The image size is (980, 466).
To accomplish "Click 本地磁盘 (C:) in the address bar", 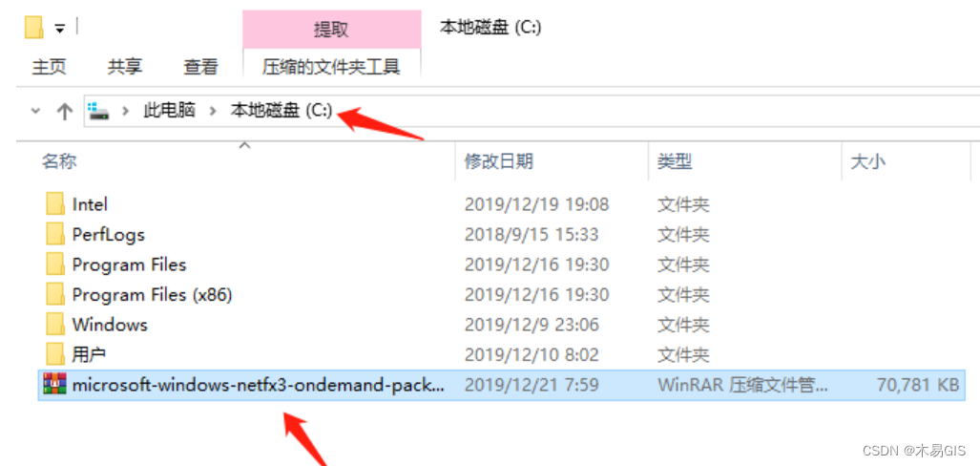I will [x=281, y=112].
